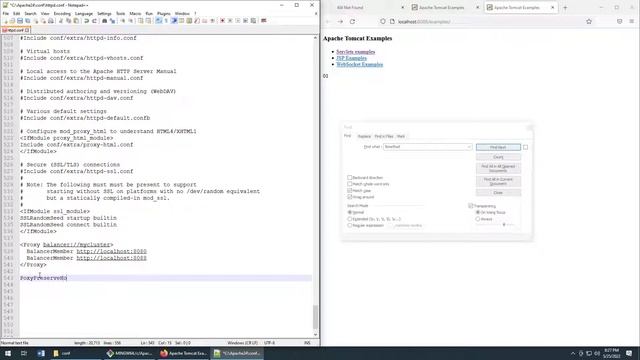
Task: Cut selection using the scissors icon
Action: 61,20
